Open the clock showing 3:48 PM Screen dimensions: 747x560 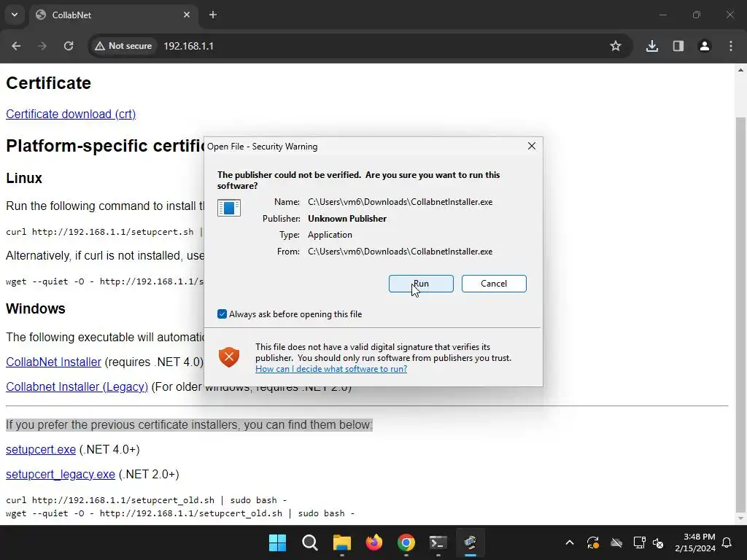click(x=695, y=542)
